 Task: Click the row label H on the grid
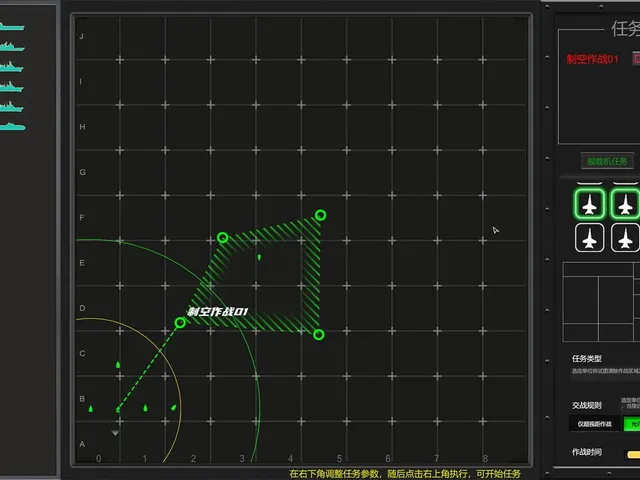[x=82, y=127]
